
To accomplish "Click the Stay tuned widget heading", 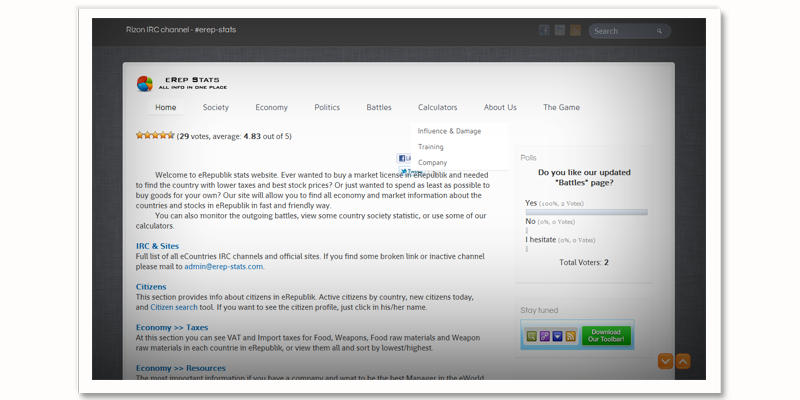I will [x=539, y=310].
